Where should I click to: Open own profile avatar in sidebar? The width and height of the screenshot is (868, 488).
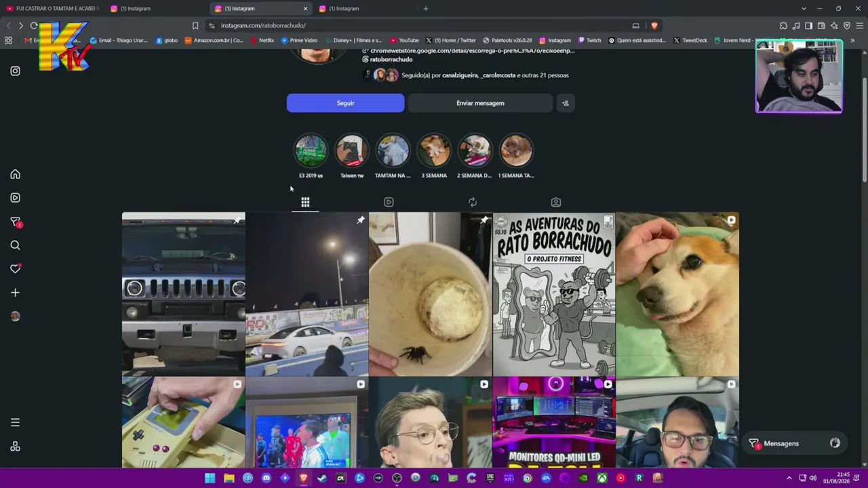pyautogui.click(x=15, y=317)
